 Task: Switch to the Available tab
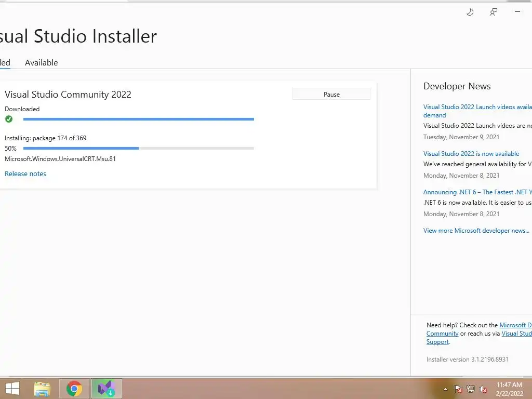42,63
